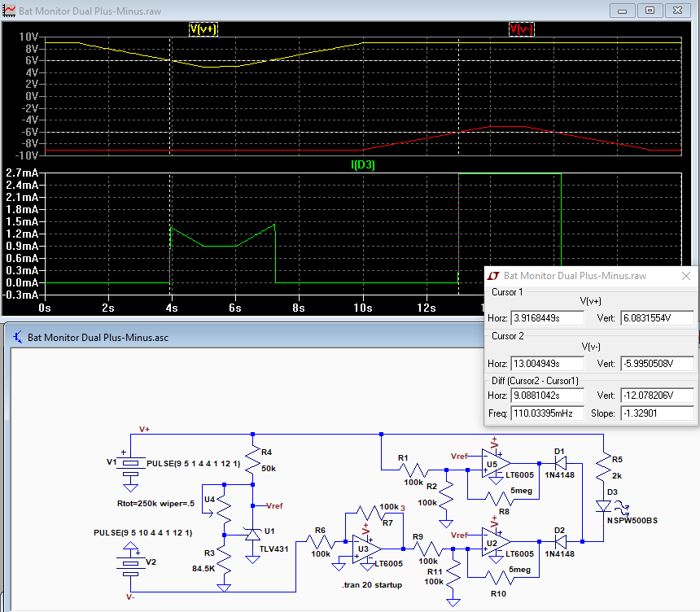Click the 10s time axis label
700x612 pixels.
(362, 308)
